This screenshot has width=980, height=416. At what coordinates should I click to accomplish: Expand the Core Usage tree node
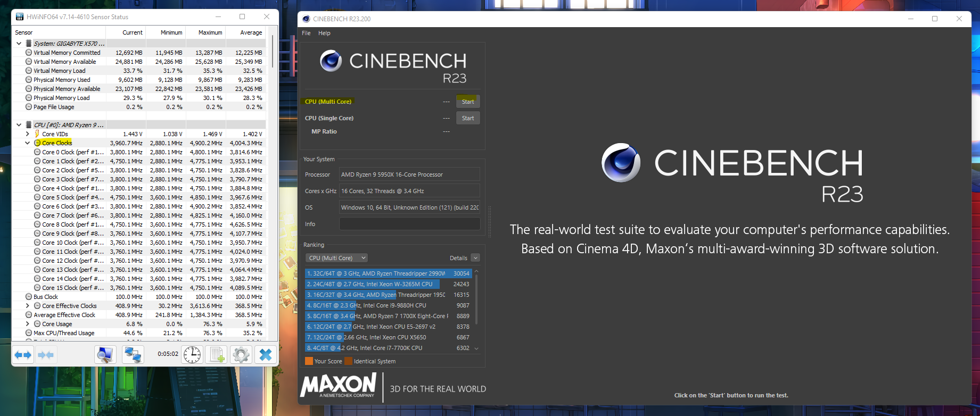(28, 324)
